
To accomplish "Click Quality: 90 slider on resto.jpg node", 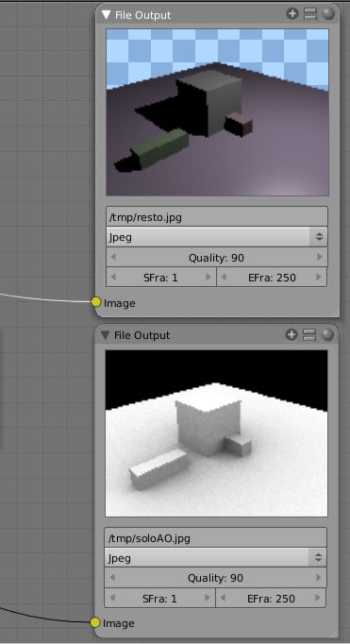I will tap(217, 258).
